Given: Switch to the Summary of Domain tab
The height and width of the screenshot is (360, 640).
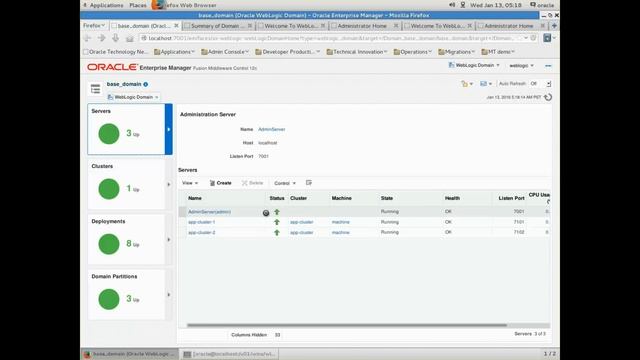Looking at the screenshot, I should (218, 26).
